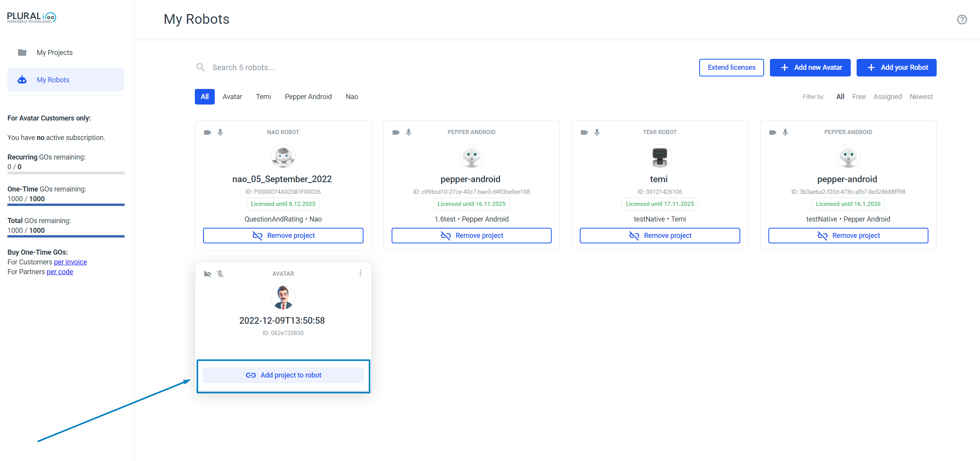Toggle microphone icon on pepper-android licensed 16.1.2026 card
Viewport: 980px width, 461px height.
pos(786,132)
